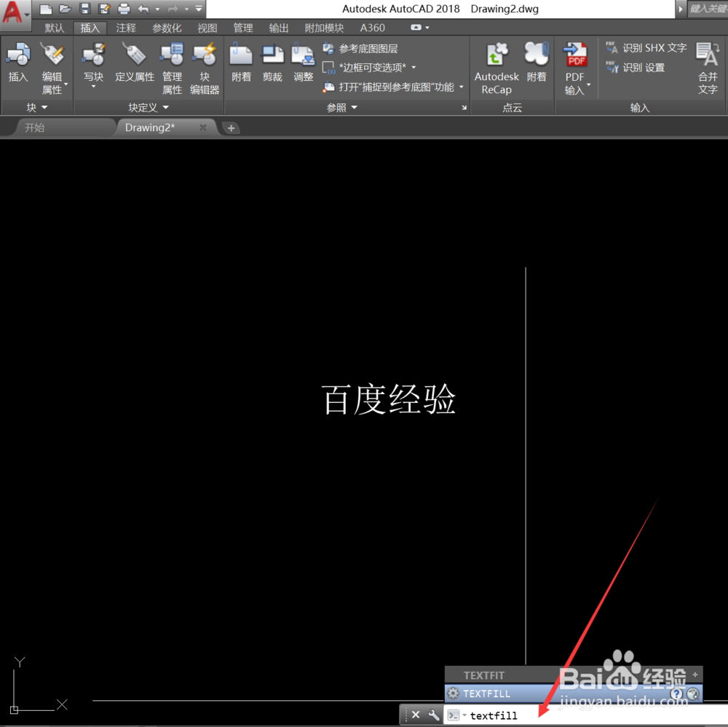Screen dimensions: 728x727
Task: Expand the Undo history dropdown arrow
Action: click(x=157, y=9)
